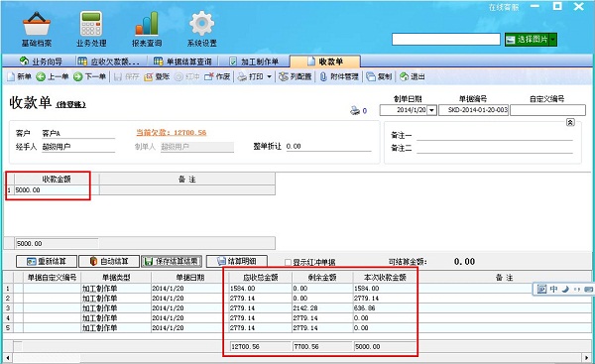Collapse the remarks panel chevron
Viewport: 595px width, 364px height.
click(570, 122)
